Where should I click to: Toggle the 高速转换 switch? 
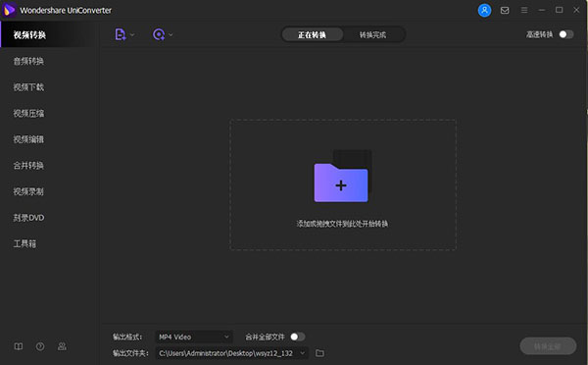tap(565, 34)
